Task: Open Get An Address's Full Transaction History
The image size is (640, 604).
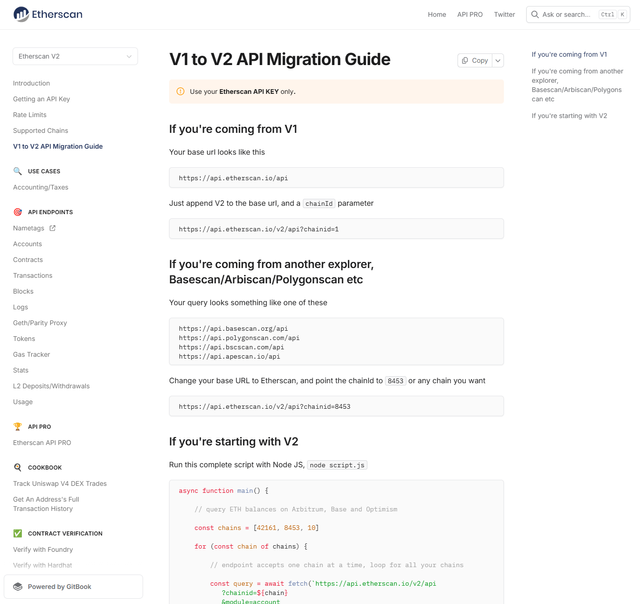Action: click(46, 504)
